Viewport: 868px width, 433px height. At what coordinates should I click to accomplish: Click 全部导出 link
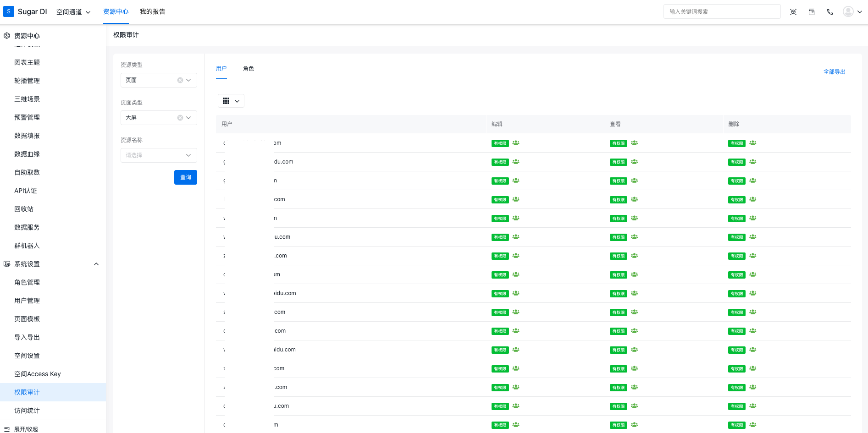click(835, 72)
